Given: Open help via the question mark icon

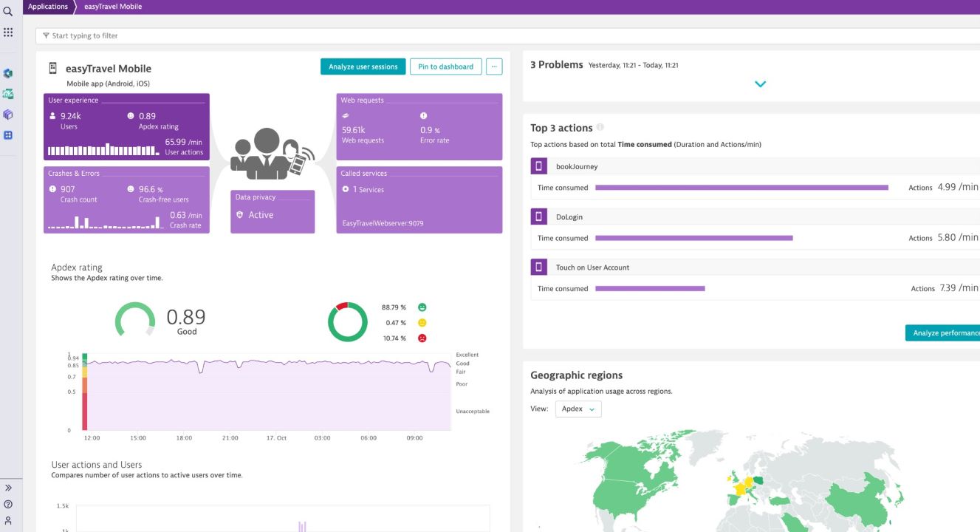Looking at the screenshot, I should pyautogui.click(x=8, y=504).
